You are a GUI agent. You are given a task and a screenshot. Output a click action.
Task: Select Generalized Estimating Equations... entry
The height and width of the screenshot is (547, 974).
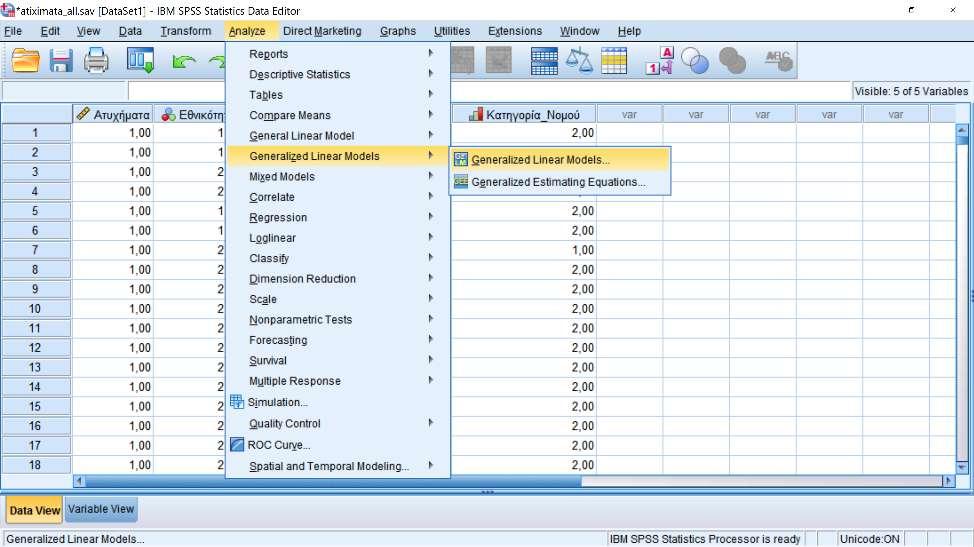coord(560,182)
